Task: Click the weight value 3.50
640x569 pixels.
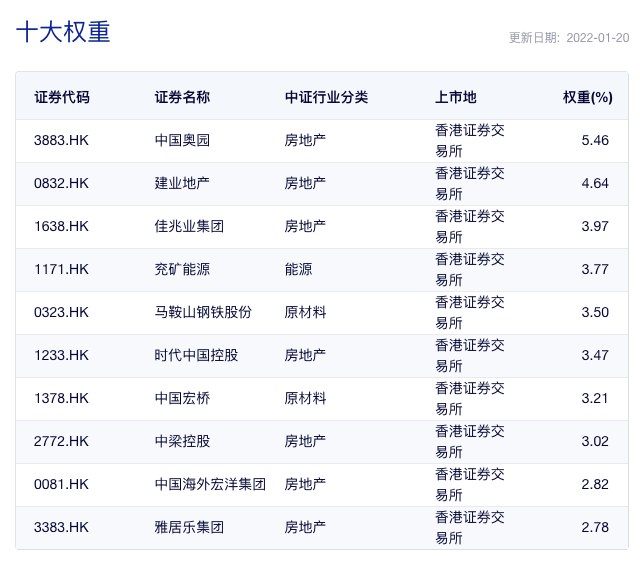Action: point(595,312)
